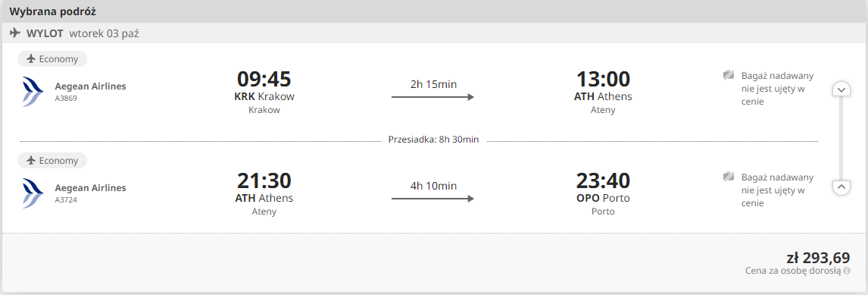Click the Aegean Airlines logo for flight A3869
The width and height of the screenshot is (868, 295).
(x=33, y=92)
